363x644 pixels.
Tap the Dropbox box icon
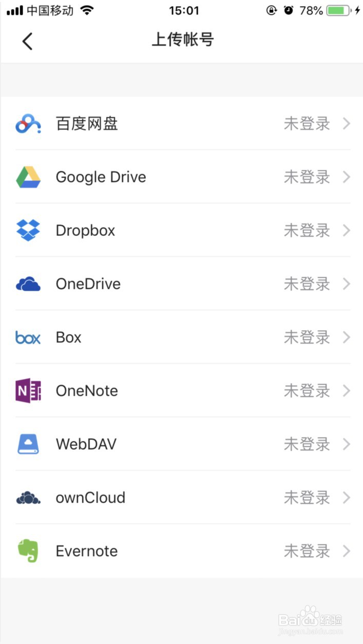point(28,231)
